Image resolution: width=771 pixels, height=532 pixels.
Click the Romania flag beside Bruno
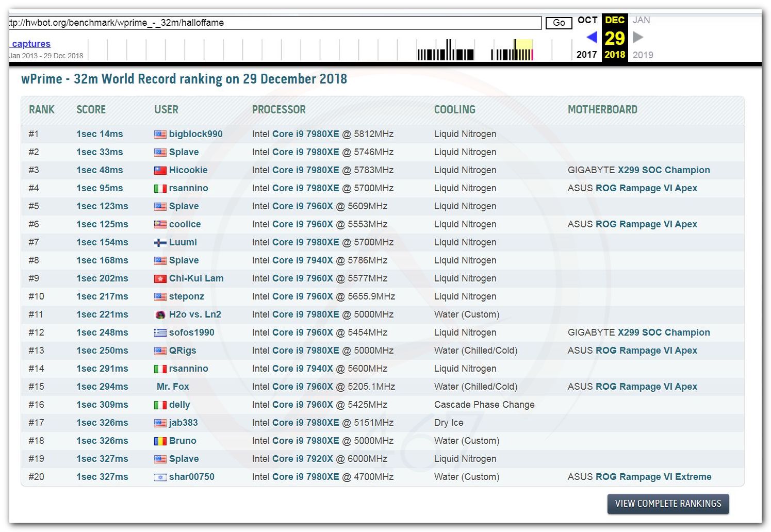click(x=160, y=441)
